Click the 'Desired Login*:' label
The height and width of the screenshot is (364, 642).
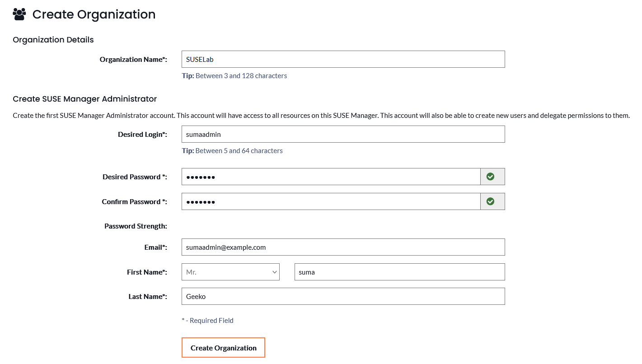point(142,135)
